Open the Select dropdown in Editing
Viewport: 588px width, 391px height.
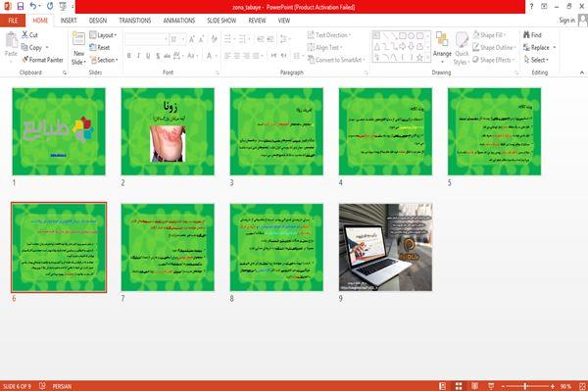(x=536, y=60)
